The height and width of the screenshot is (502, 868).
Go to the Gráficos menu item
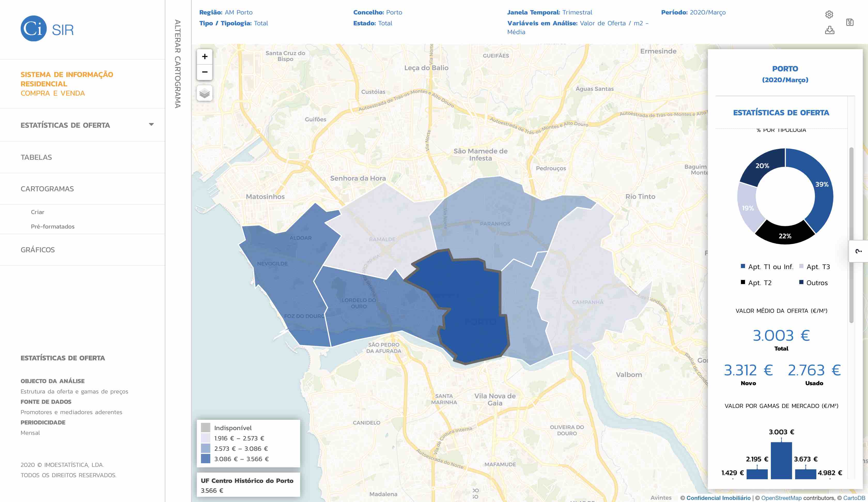click(37, 250)
